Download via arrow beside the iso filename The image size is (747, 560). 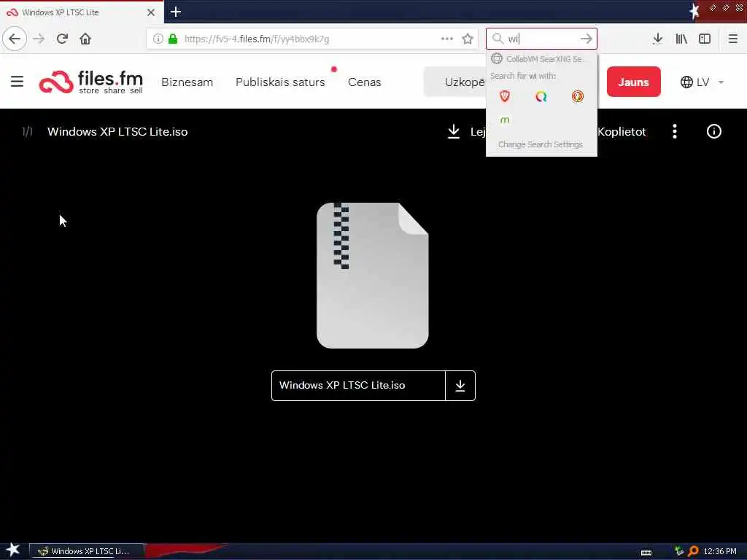point(460,385)
